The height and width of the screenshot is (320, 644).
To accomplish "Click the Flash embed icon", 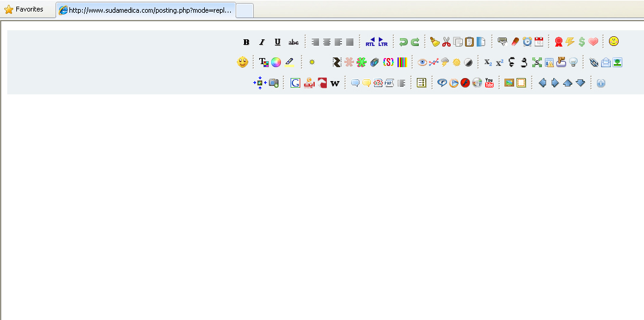I will 465,83.
